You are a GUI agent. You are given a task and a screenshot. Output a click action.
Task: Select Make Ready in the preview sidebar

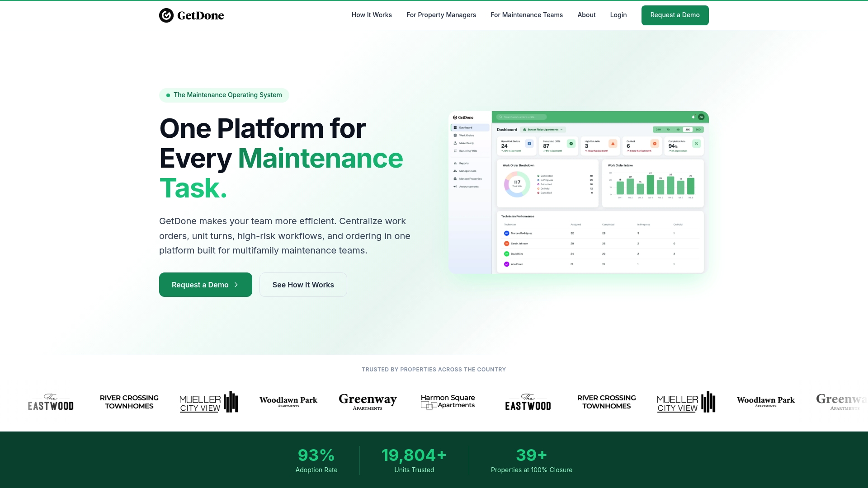pos(470,143)
